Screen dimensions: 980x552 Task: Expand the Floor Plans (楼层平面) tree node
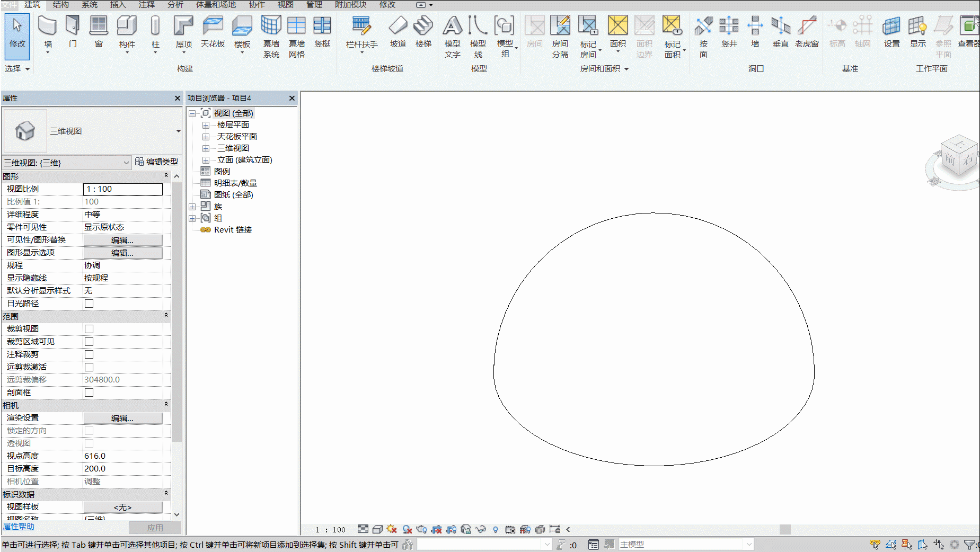click(x=206, y=125)
